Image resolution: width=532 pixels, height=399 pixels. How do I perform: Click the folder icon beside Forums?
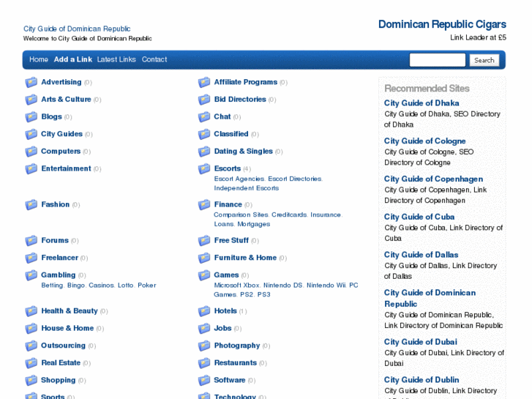(x=31, y=241)
